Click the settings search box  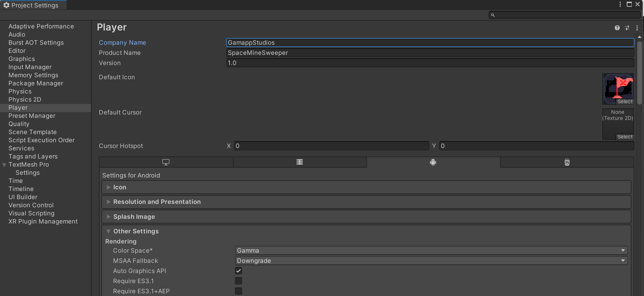click(565, 15)
